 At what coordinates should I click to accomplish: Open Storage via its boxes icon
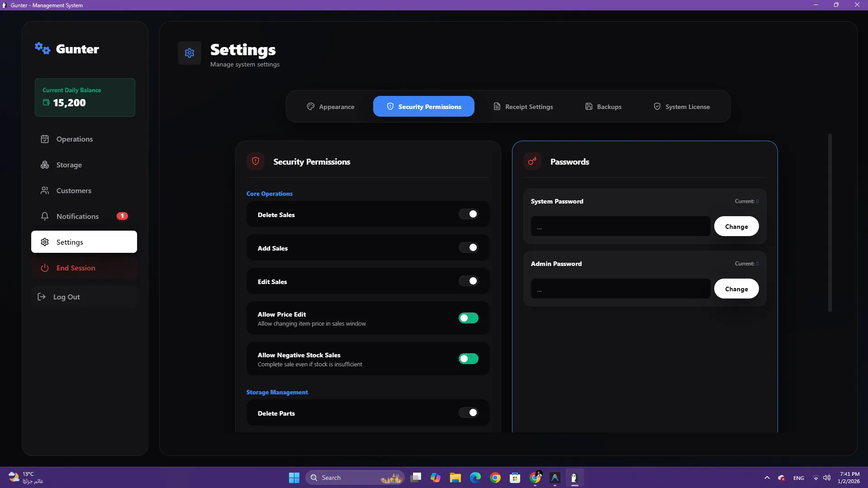tap(45, 165)
